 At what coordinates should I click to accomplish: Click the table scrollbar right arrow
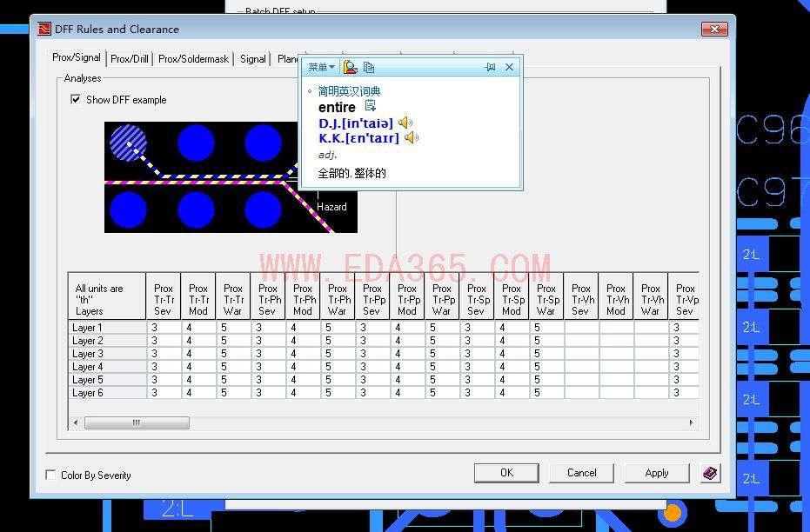tap(691, 423)
